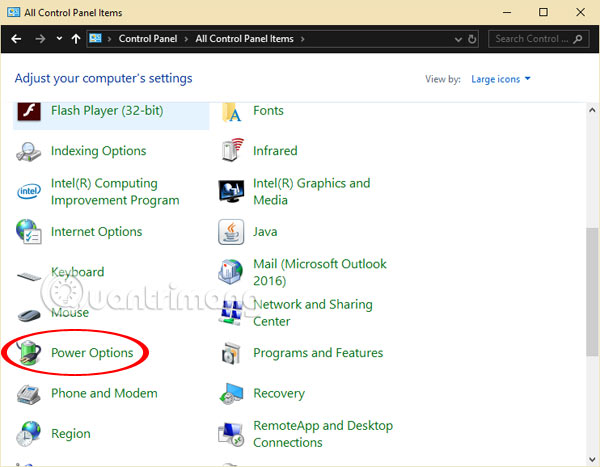The height and width of the screenshot is (467, 600).
Task: Click the Recovery icon
Action: click(x=231, y=394)
